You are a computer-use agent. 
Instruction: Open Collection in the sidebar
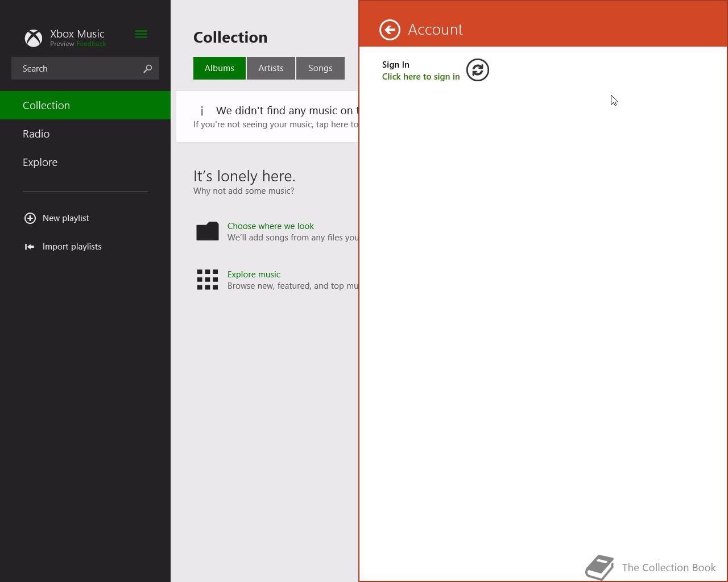pos(85,105)
